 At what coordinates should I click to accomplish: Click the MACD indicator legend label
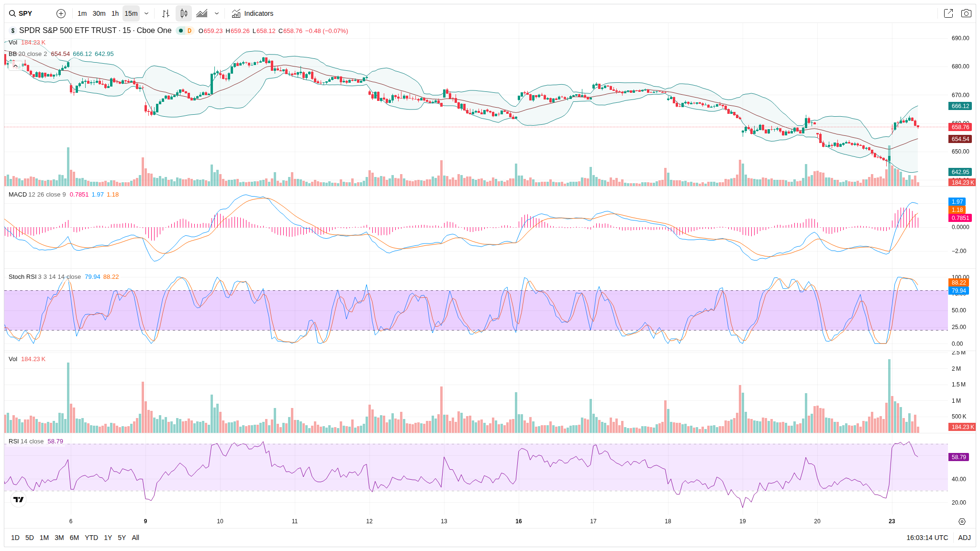pyautogui.click(x=18, y=195)
